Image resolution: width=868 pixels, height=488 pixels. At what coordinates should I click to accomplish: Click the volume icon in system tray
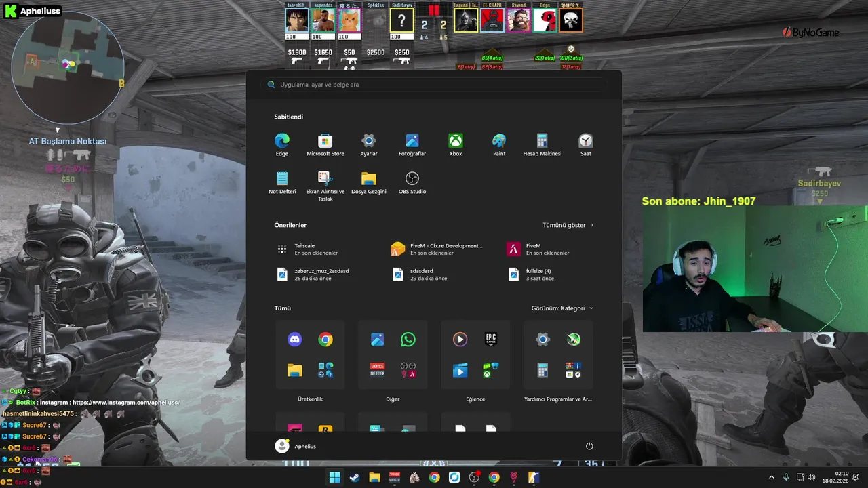[x=812, y=477]
